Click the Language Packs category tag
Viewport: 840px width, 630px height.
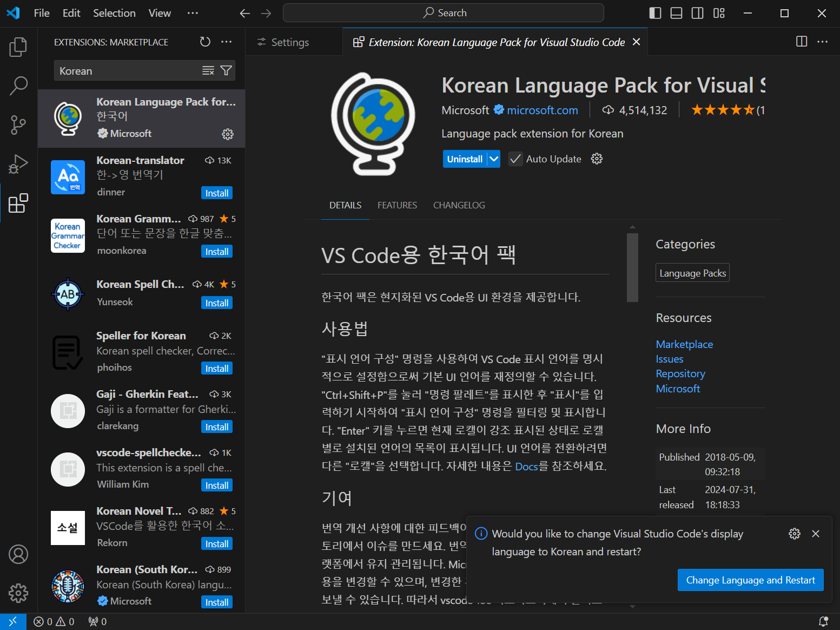(x=692, y=273)
